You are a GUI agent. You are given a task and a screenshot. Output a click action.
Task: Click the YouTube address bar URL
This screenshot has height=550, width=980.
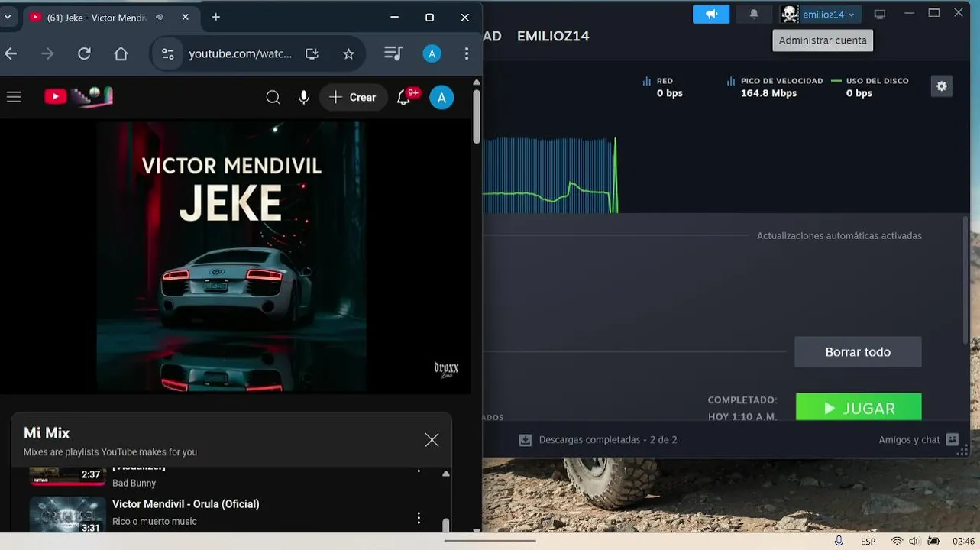pos(241,53)
